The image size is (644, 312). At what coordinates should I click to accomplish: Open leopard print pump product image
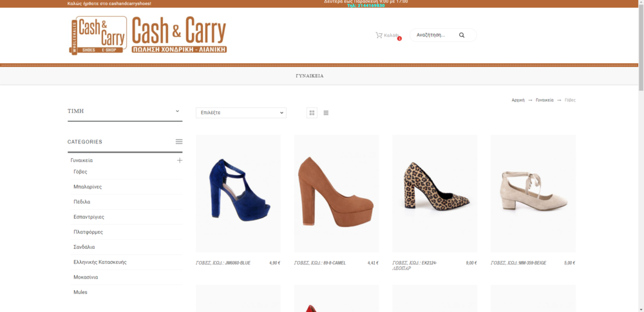coord(435,194)
